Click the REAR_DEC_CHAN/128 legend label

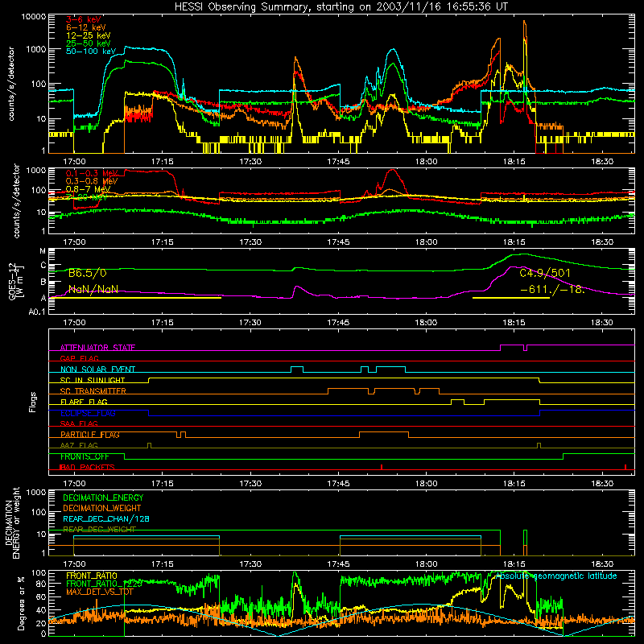click(106, 519)
